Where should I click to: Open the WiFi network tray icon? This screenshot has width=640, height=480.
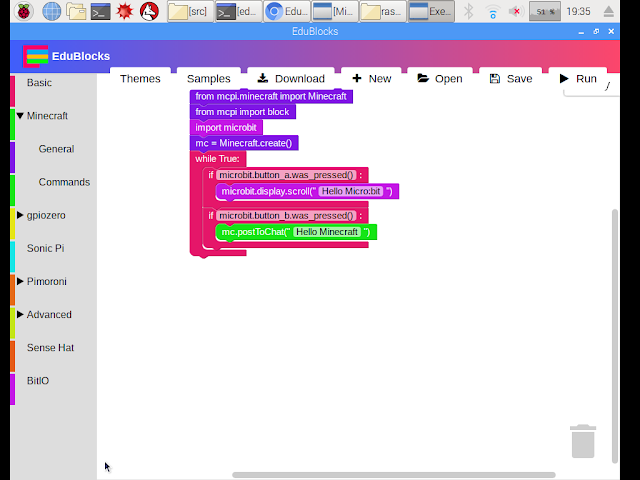coord(493,12)
